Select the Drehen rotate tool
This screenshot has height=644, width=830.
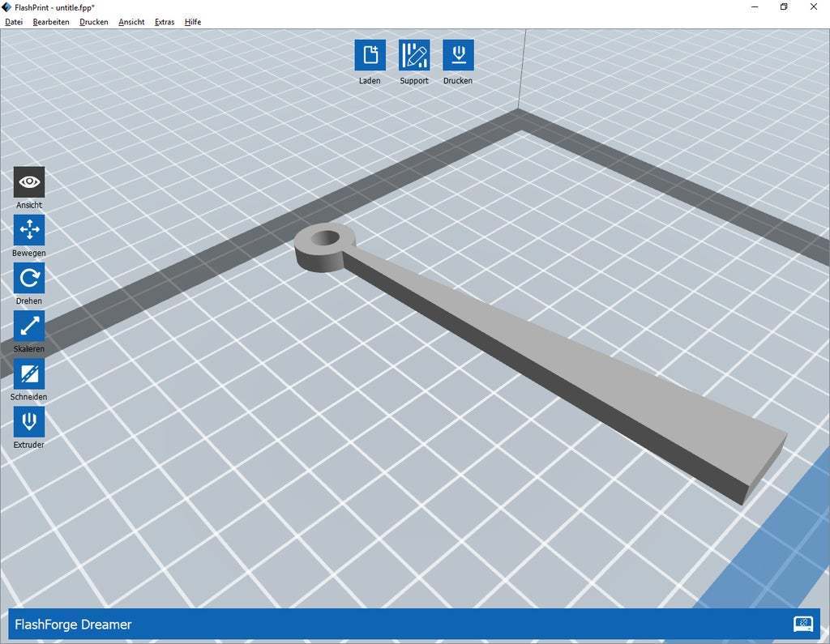(x=29, y=278)
